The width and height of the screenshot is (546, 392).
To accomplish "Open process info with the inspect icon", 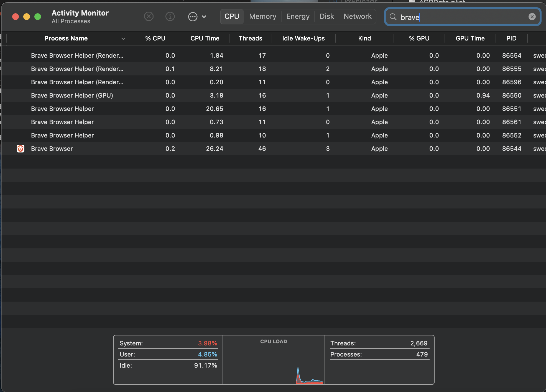I will click(x=170, y=17).
